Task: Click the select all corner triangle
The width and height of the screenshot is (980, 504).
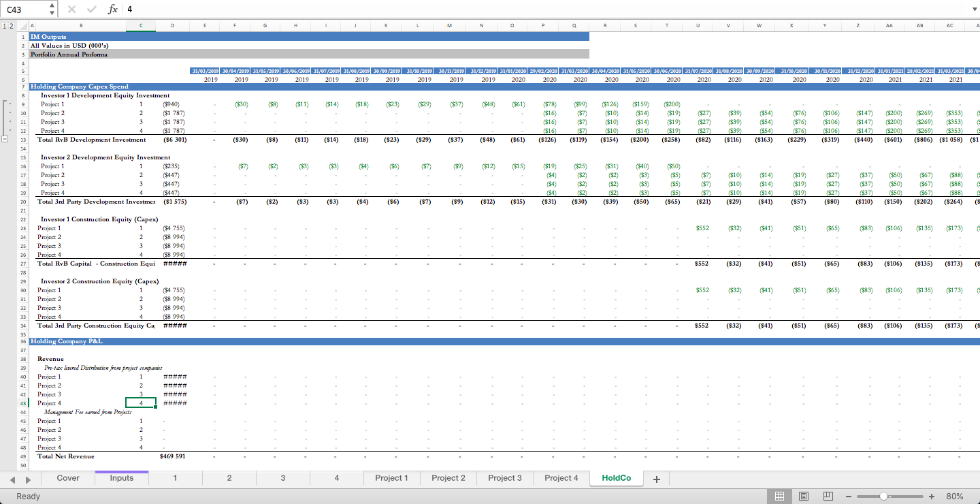Action: (x=24, y=26)
